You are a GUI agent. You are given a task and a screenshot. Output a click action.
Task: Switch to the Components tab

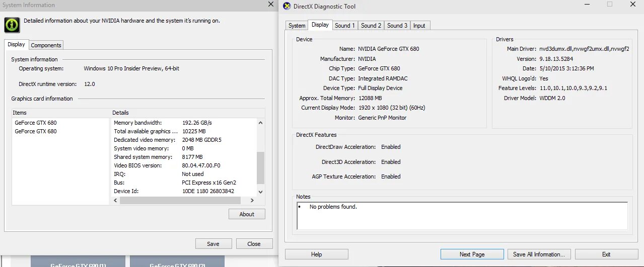coord(46,45)
